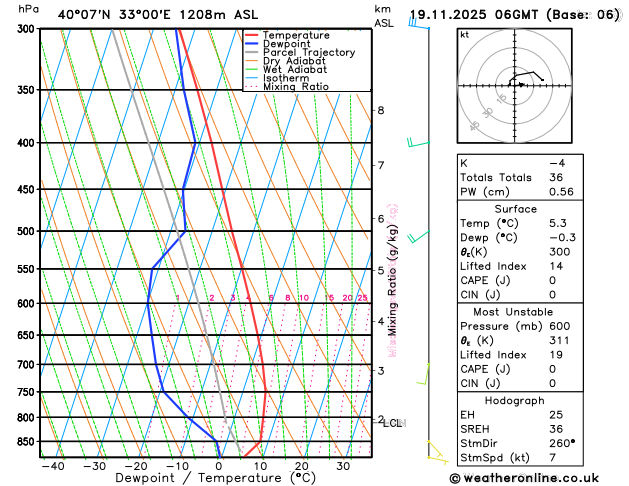629x486 pixels.
Task: Click the Mixing Ratio legend entry
Action: click(295, 87)
